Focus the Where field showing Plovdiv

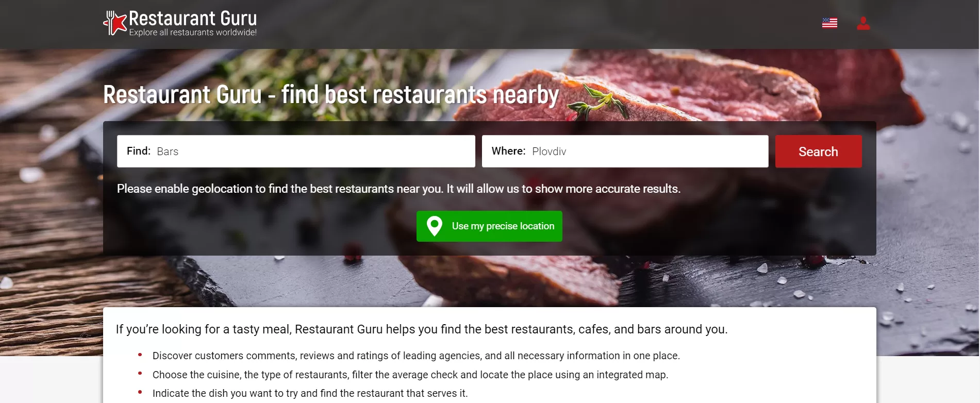tap(625, 151)
